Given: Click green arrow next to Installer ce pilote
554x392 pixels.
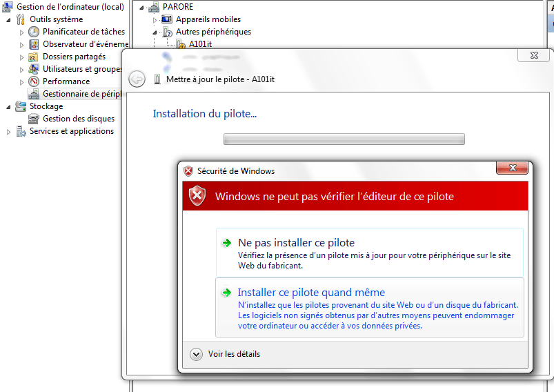Looking at the screenshot, I should [226, 293].
